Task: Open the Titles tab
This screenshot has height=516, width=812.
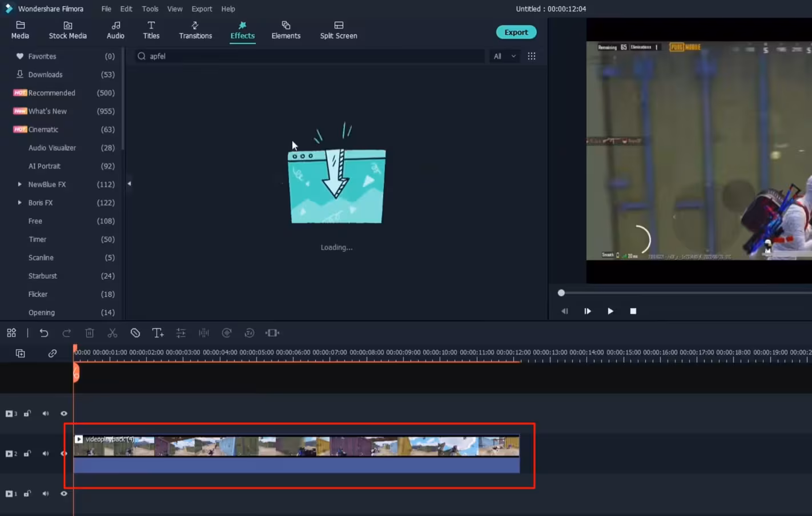Action: [151, 30]
